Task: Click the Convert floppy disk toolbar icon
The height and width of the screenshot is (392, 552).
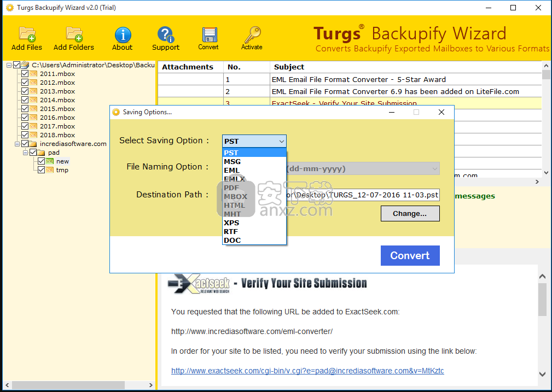Action: coord(208,34)
